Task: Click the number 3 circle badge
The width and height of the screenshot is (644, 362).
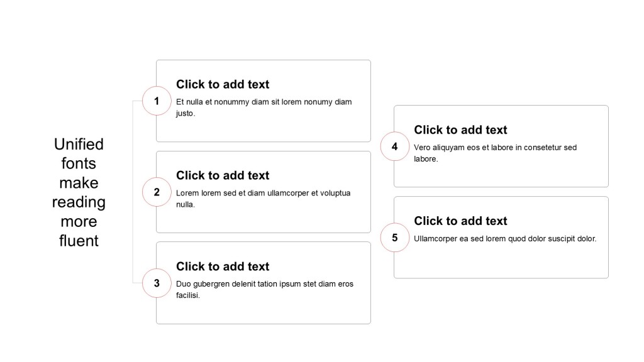Action: [157, 283]
